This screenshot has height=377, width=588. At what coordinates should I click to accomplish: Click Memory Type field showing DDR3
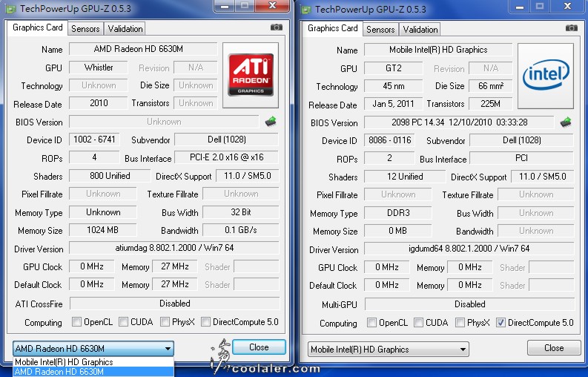tap(398, 213)
